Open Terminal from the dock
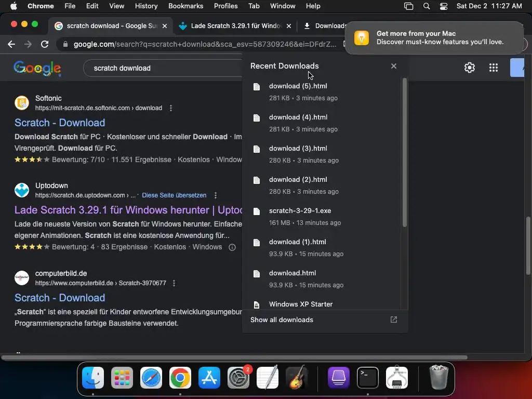The width and height of the screenshot is (532, 399). pos(368,378)
